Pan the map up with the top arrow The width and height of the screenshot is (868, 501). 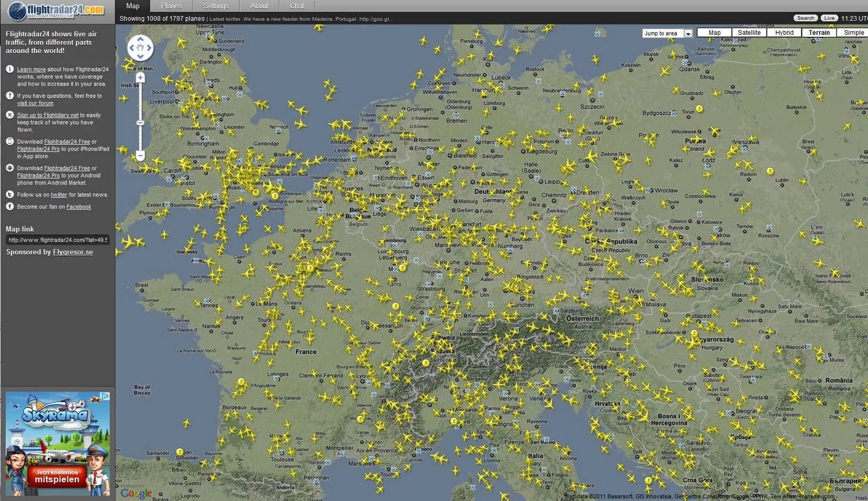click(140, 39)
